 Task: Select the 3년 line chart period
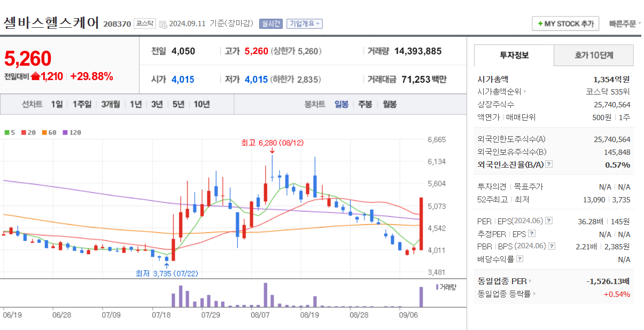tap(157, 104)
